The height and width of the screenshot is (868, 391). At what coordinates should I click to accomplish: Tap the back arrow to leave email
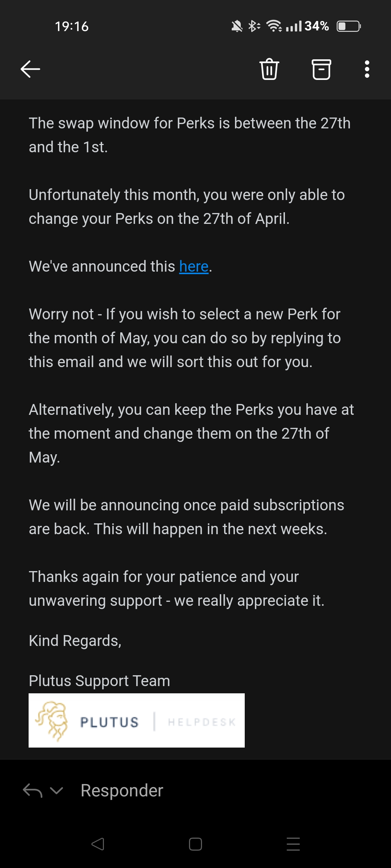(30, 69)
